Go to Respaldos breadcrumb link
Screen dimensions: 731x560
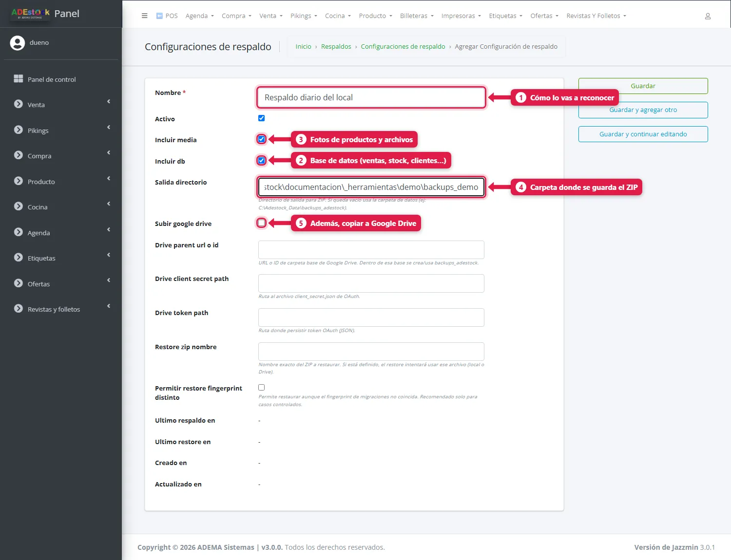pyautogui.click(x=336, y=46)
